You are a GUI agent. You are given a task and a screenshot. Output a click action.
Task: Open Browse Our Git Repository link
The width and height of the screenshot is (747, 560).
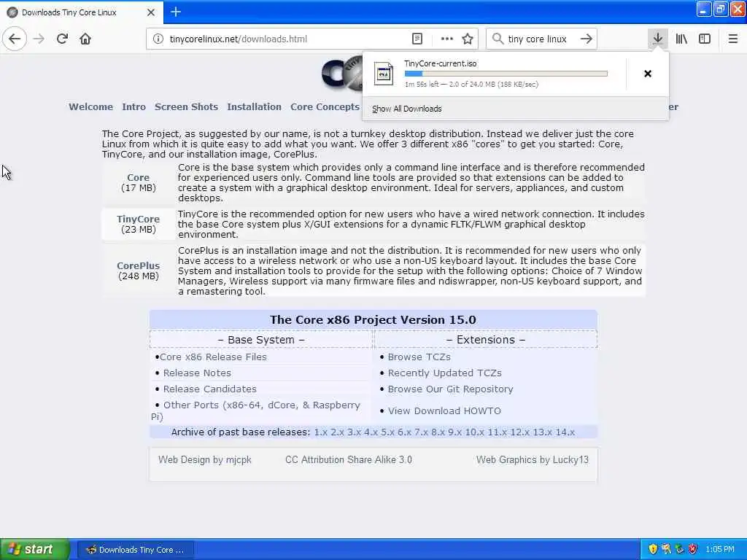click(x=451, y=389)
